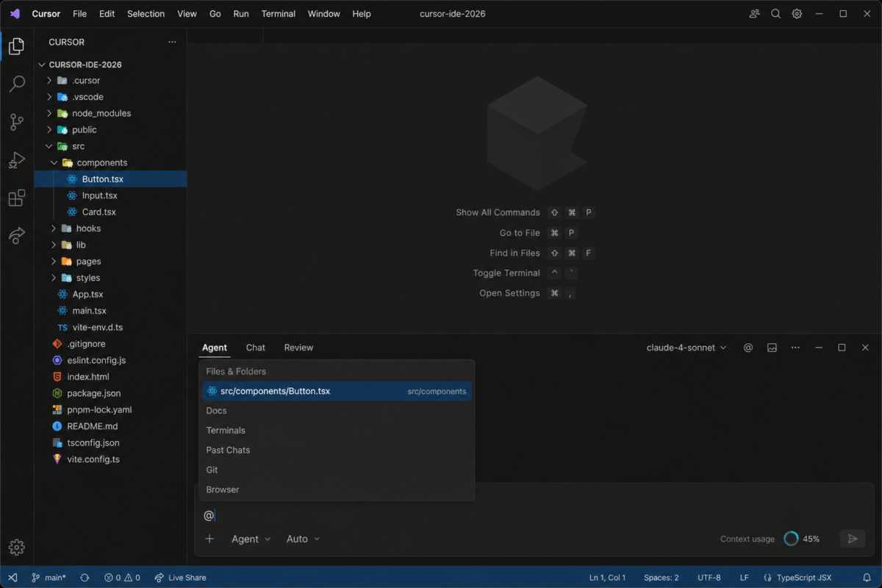882x588 pixels.
Task: Open the Terminal menu
Action: [279, 14]
